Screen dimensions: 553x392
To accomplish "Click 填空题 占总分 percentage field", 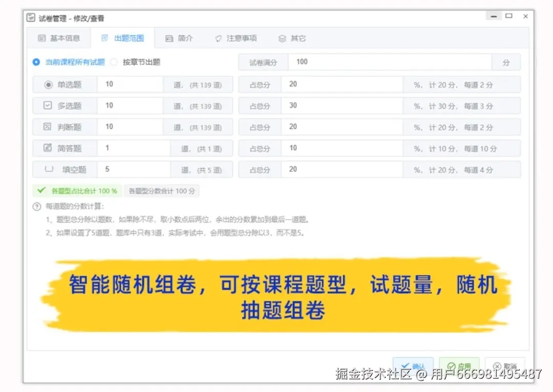I will (342, 169).
